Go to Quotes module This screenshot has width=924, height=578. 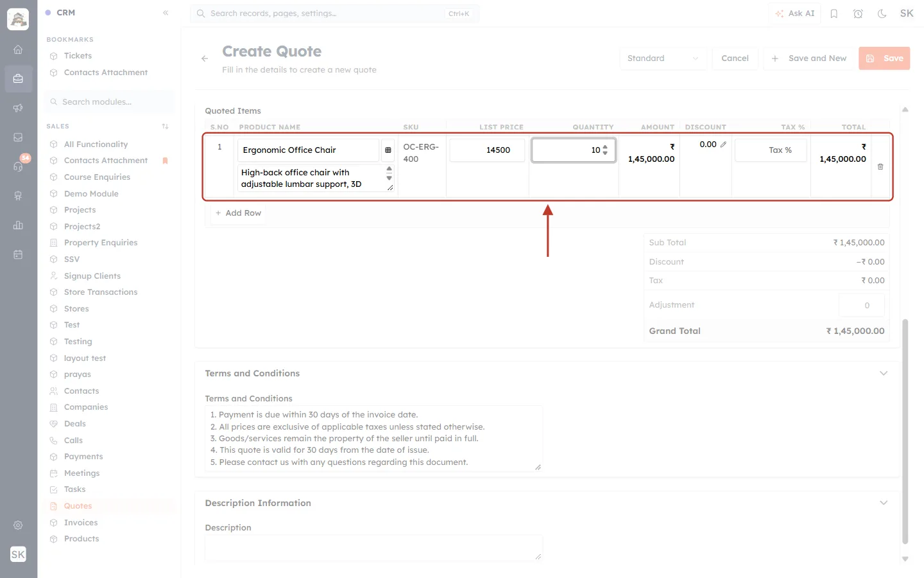click(78, 506)
